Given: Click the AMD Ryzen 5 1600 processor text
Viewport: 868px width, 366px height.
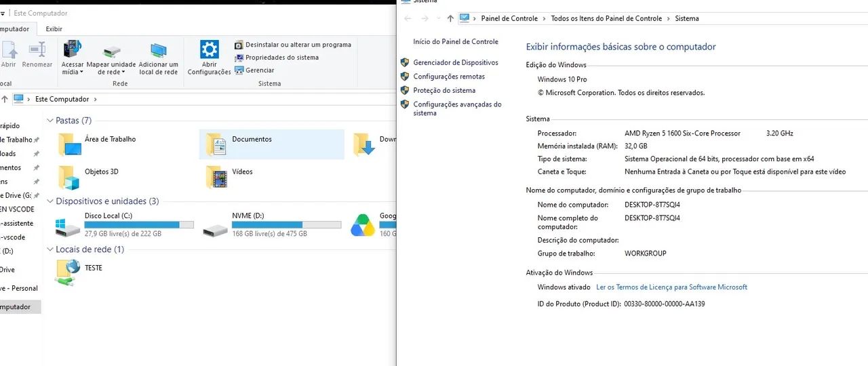Looking at the screenshot, I should coord(682,134).
